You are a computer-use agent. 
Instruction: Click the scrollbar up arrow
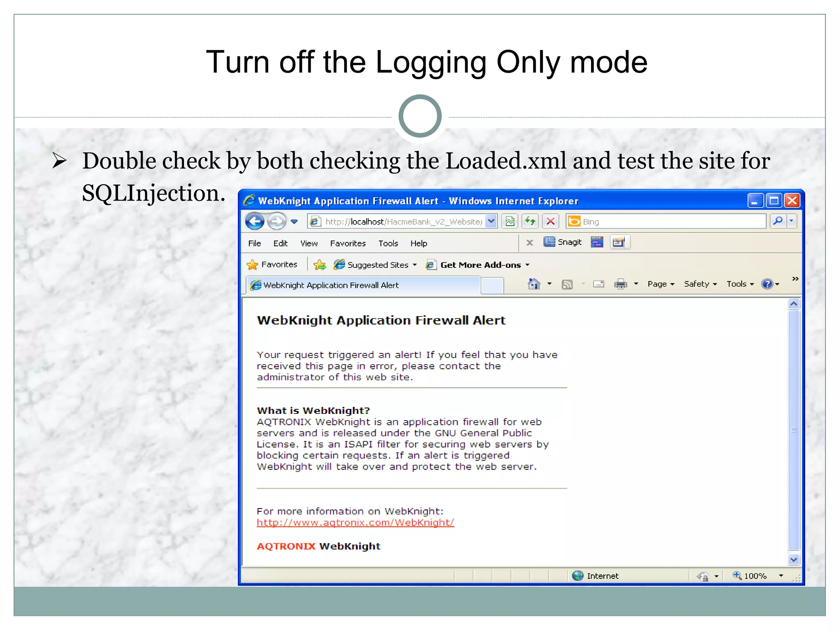coord(794,304)
